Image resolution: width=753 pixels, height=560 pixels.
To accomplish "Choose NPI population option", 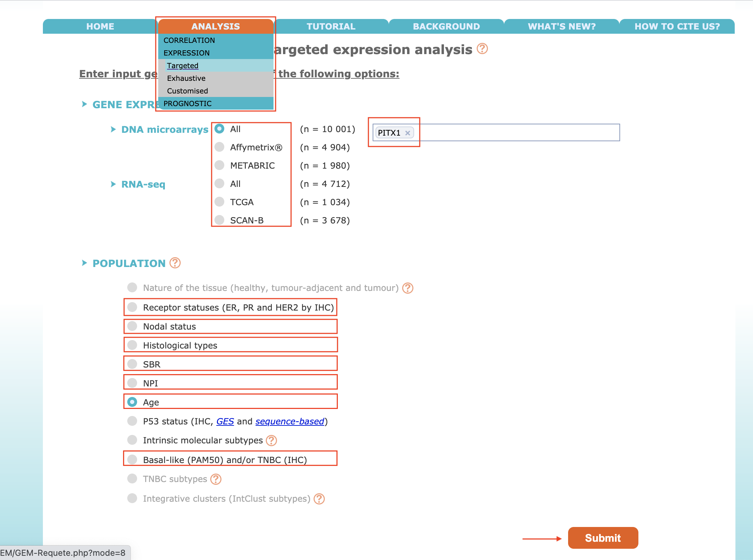I will 132,383.
